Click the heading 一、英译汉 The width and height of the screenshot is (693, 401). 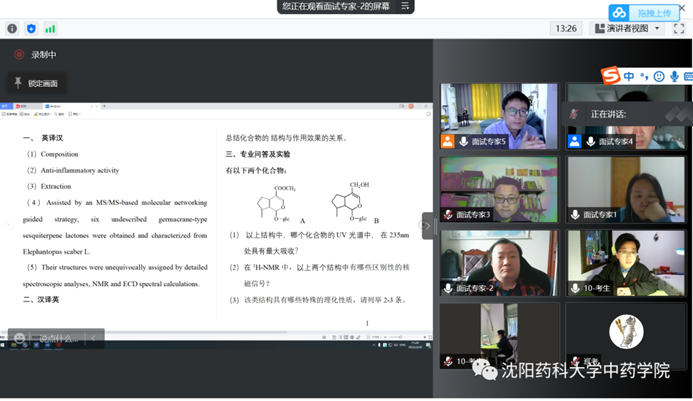pos(43,138)
